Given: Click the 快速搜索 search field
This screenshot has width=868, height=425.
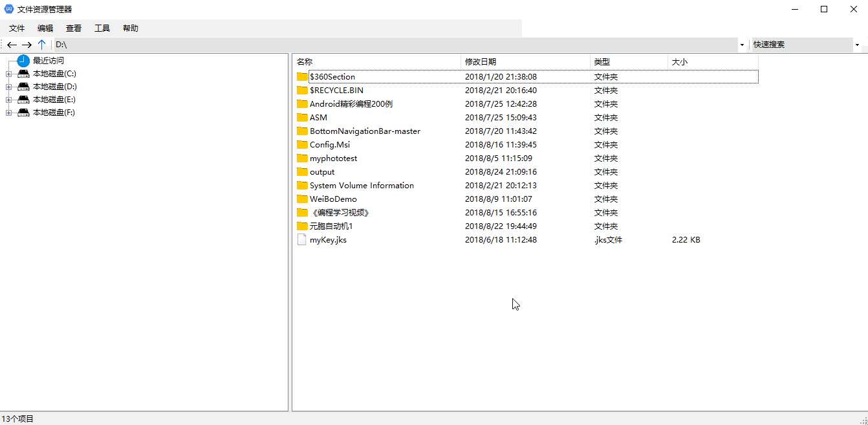Looking at the screenshot, I should (x=801, y=45).
